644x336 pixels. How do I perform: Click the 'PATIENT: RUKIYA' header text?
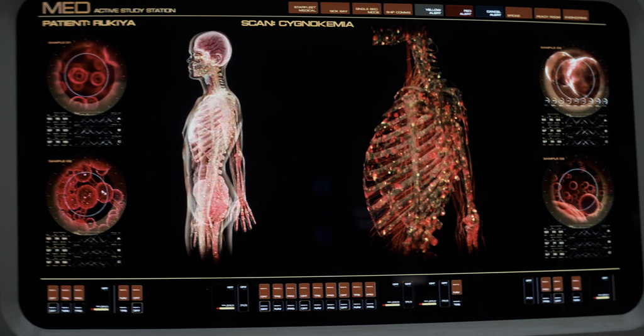[x=89, y=23]
